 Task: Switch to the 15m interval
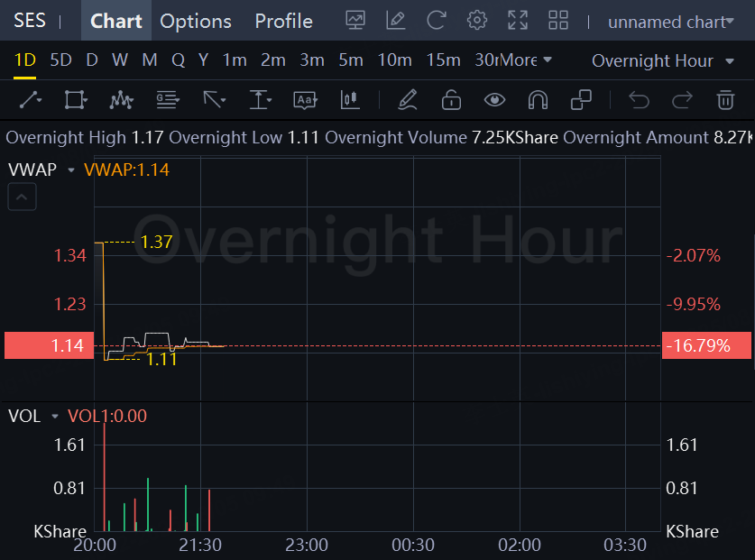(443, 60)
